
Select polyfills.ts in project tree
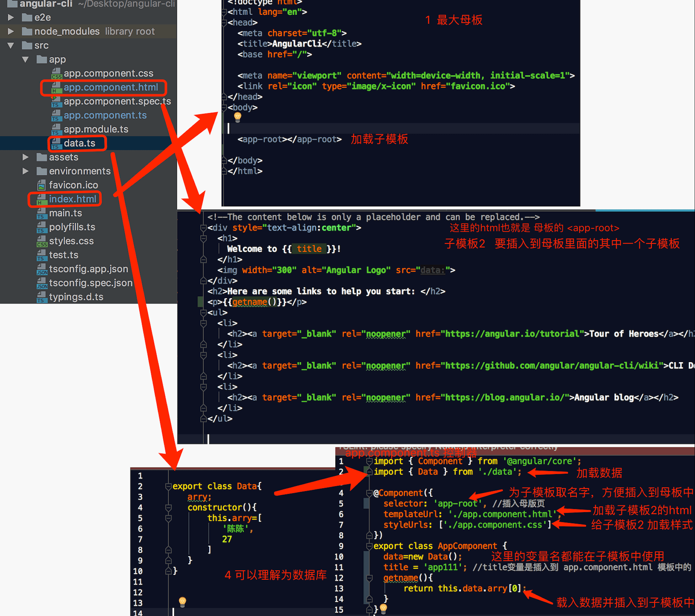pos(72,227)
